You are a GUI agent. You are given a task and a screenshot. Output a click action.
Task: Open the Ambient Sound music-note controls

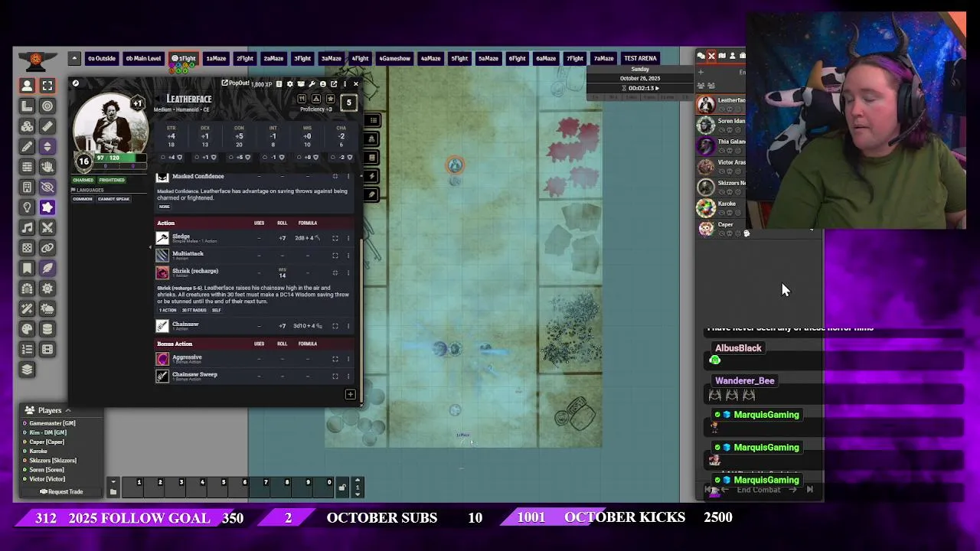27,227
